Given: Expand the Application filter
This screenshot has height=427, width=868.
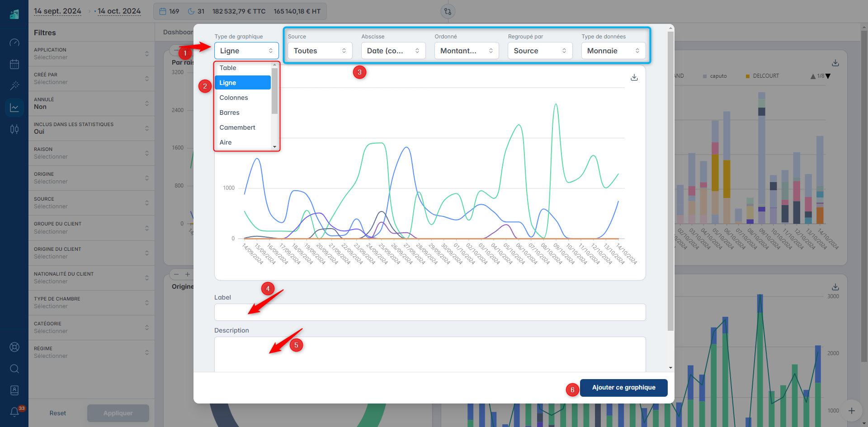Looking at the screenshot, I should pyautogui.click(x=91, y=54).
